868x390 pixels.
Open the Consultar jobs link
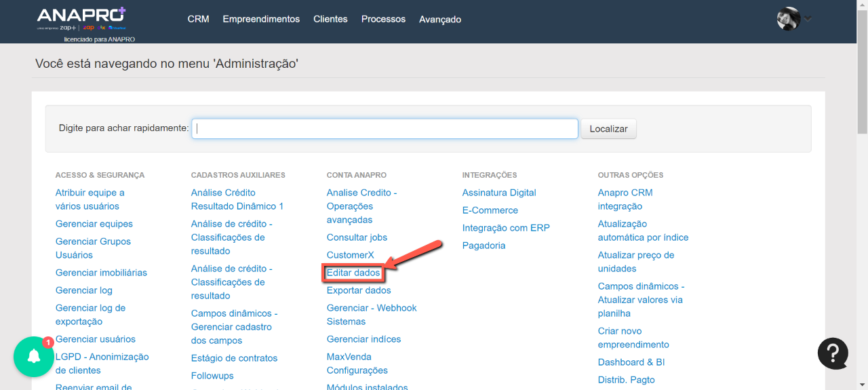(x=357, y=237)
